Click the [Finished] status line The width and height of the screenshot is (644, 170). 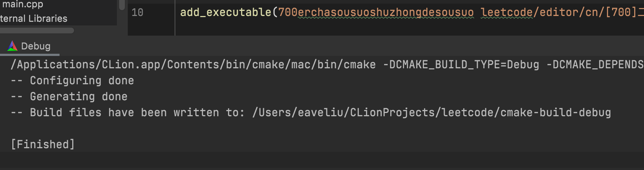coord(42,145)
